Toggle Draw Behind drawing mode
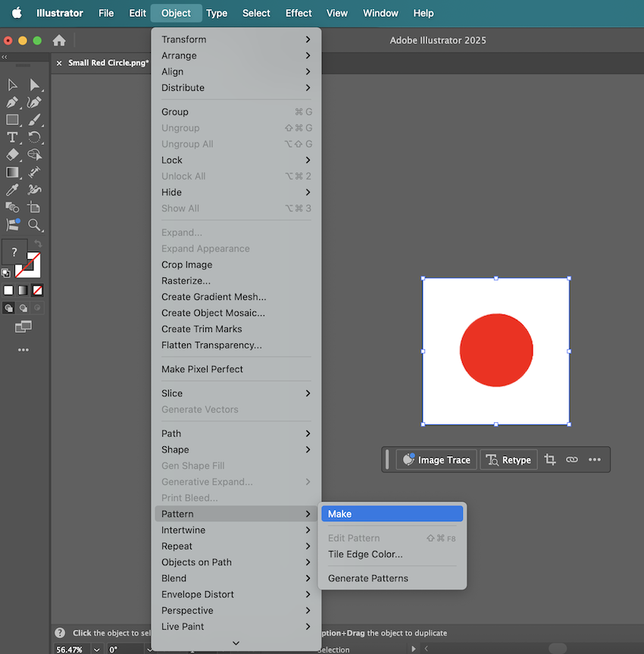 (x=21, y=308)
